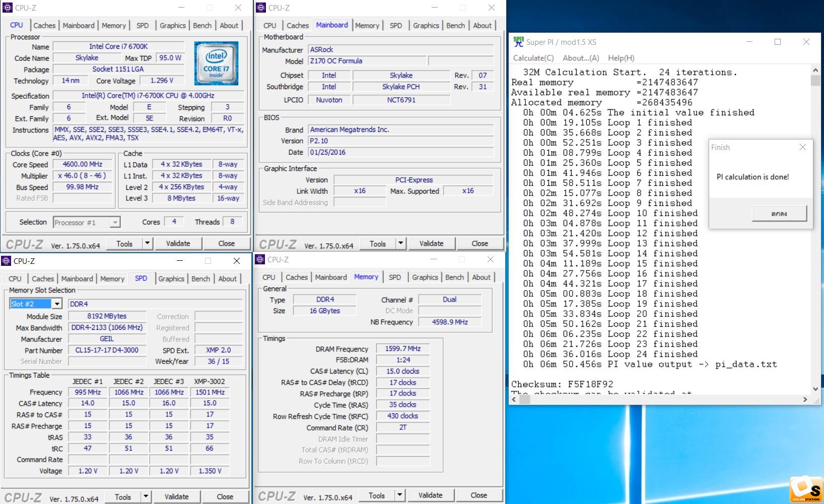This screenshot has width=824, height=504.
Task: Open Tools dropdown arrow in CPU tab window
Action: 147,243
